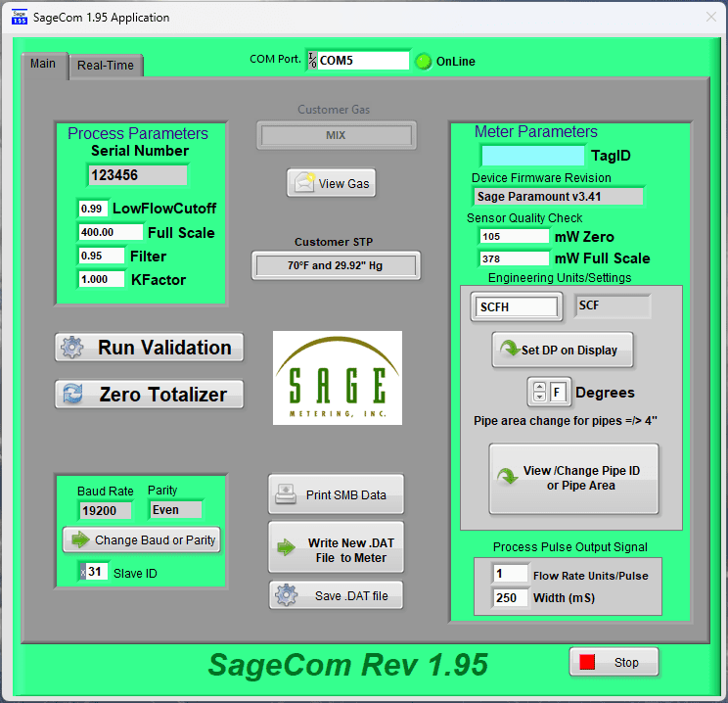Click the Zero Totalizer button
Image resolution: width=728 pixels, height=703 pixels.
149,394
